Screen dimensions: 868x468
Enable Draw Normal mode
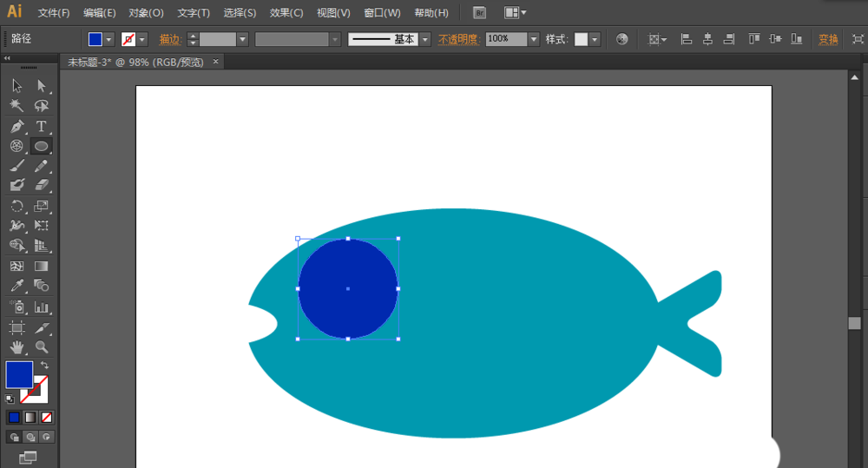tap(15, 437)
